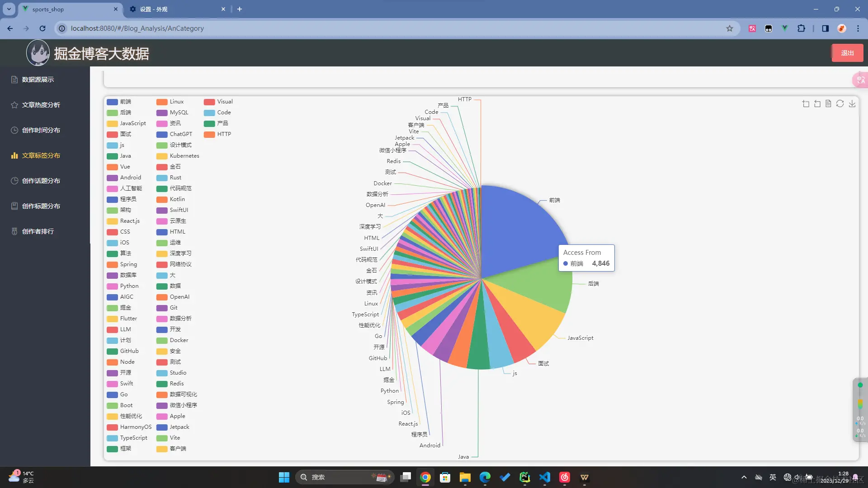
Task: Expand the browser tab search dropdown
Action: [9, 9]
